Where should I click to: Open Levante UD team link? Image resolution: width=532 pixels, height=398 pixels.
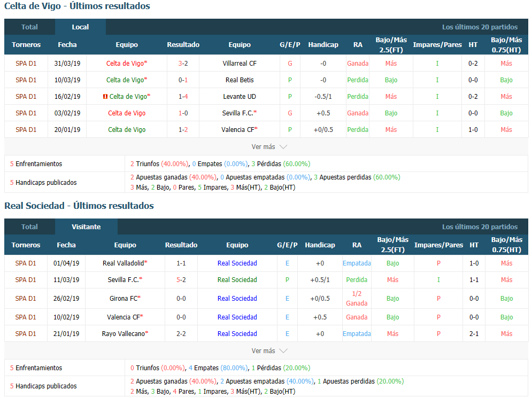[x=240, y=97]
